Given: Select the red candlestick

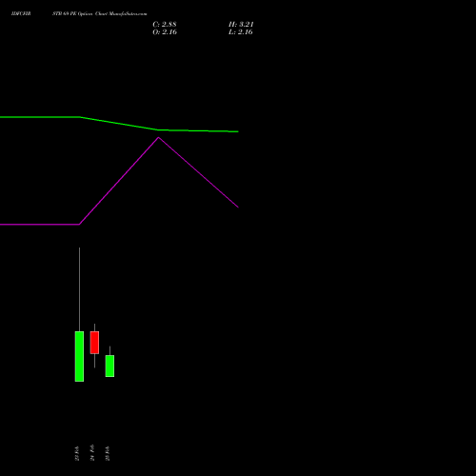Looking at the screenshot, I should pos(94,343).
